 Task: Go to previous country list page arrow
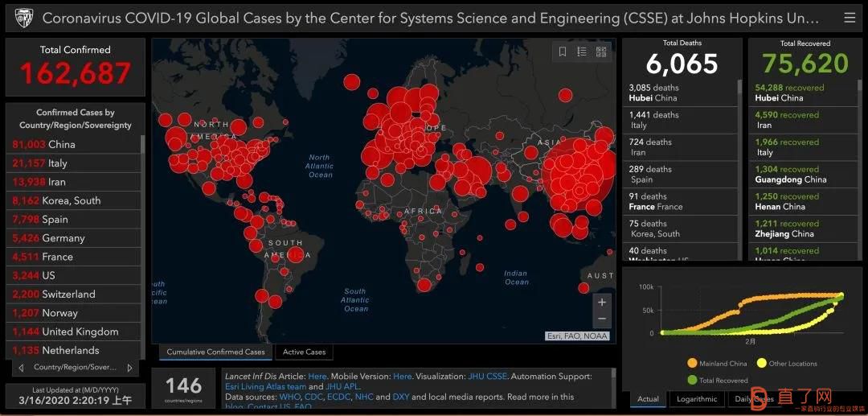point(21,367)
